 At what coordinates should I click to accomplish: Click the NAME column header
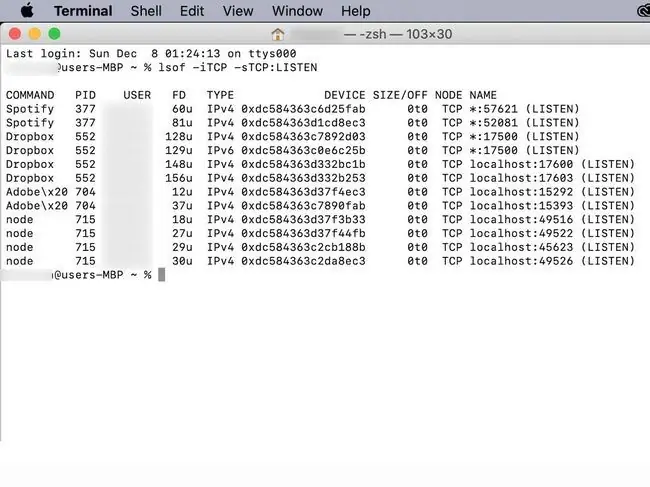pyautogui.click(x=483, y=95)
